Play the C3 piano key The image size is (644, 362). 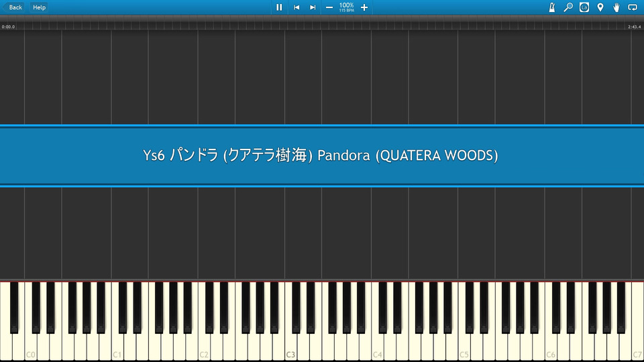coord(290,347)
